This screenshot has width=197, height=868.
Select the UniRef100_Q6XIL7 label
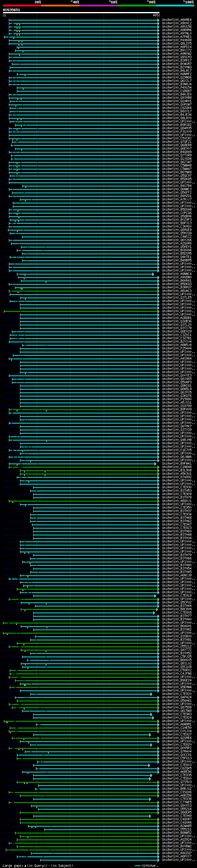pyautogui.click(x=176, y=81)
